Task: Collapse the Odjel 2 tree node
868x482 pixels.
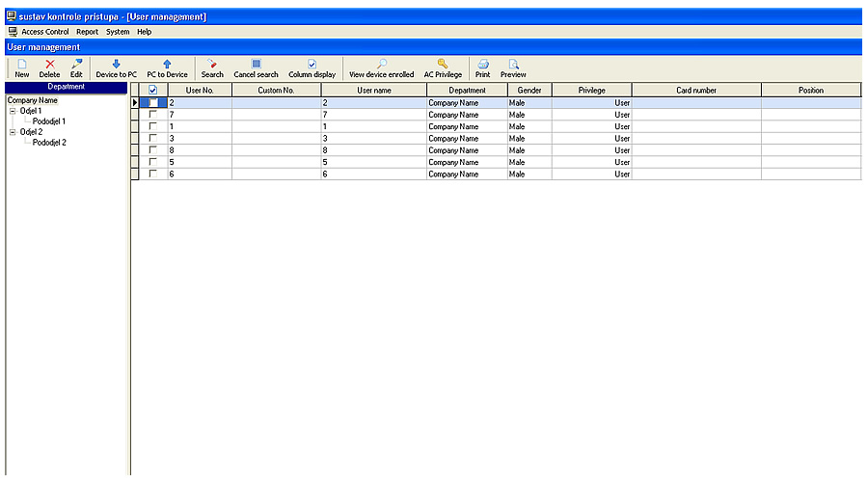Action: 13,132
